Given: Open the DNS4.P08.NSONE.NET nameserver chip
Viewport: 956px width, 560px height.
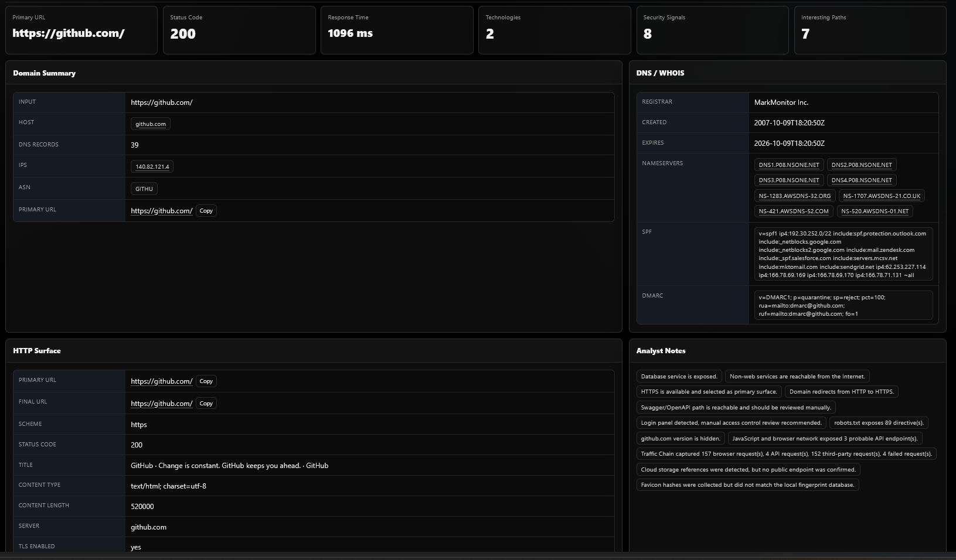Looking at the screenshot, I should coord(862,180).
